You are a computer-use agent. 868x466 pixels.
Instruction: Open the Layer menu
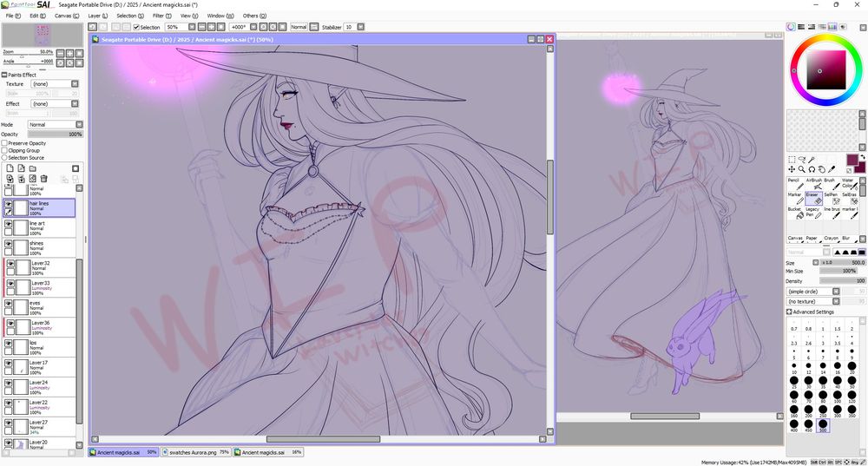[97, 16]
